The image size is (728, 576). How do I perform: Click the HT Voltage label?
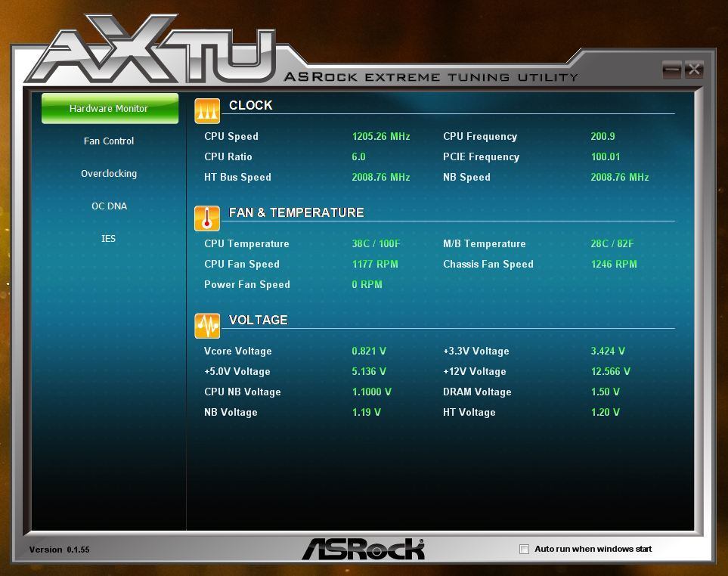click(469, 412)
